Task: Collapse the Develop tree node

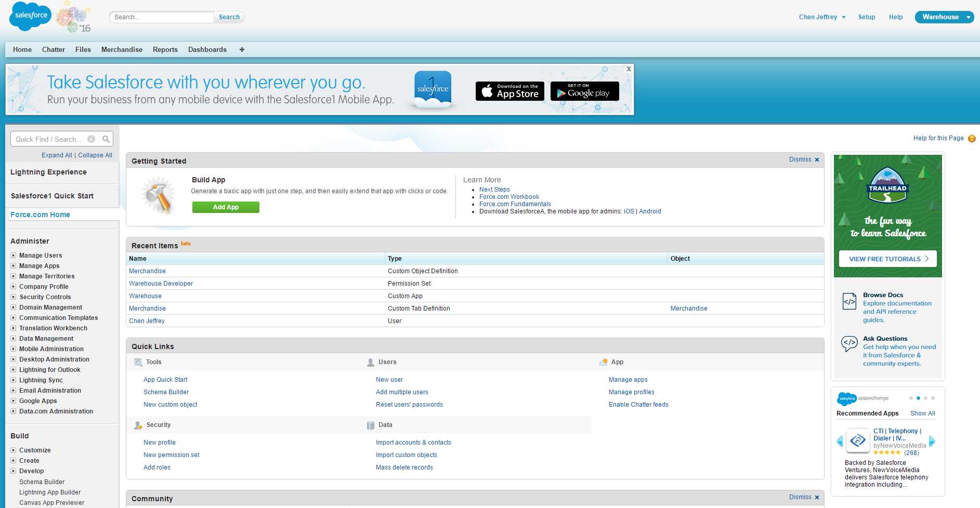Action: [14, 471]
